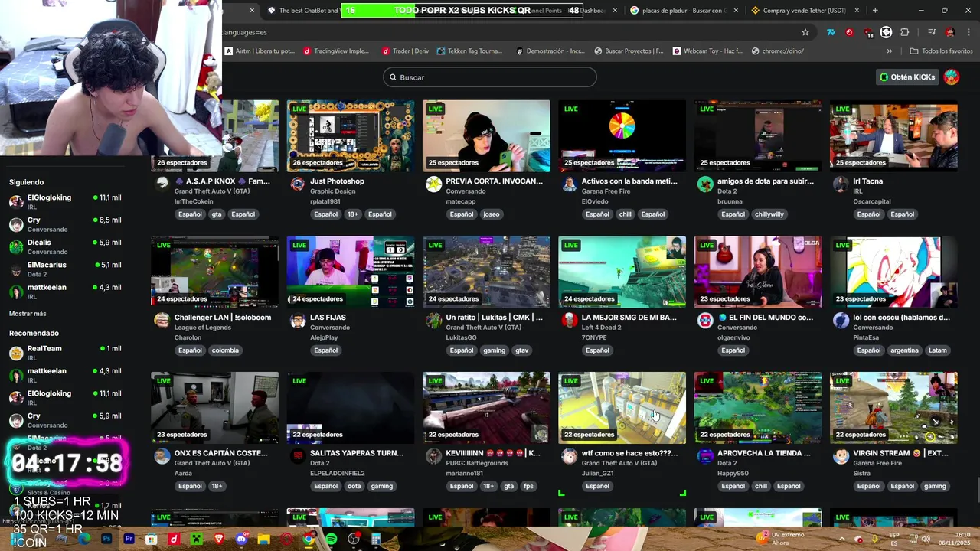Image resolution: width=980 pixels, height=551 pixels.
Task: Select the fps tag
Action: (x=528, y=486)
